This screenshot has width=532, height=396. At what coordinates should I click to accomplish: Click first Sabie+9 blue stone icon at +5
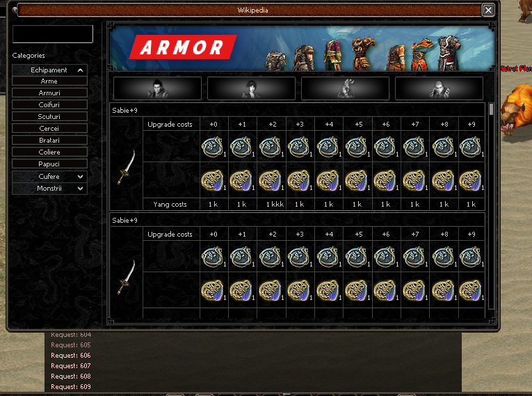pyautogui.click(x=357, y=147)
